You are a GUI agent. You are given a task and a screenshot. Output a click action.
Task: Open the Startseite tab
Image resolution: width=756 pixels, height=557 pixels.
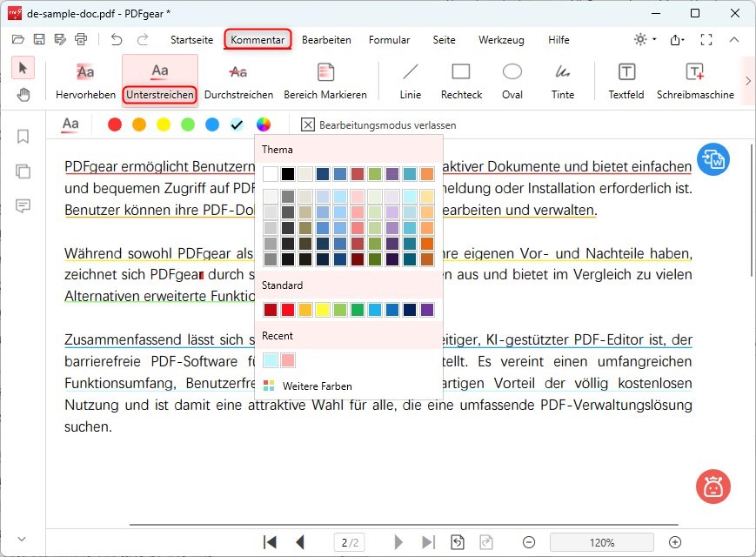pos(192,39)
